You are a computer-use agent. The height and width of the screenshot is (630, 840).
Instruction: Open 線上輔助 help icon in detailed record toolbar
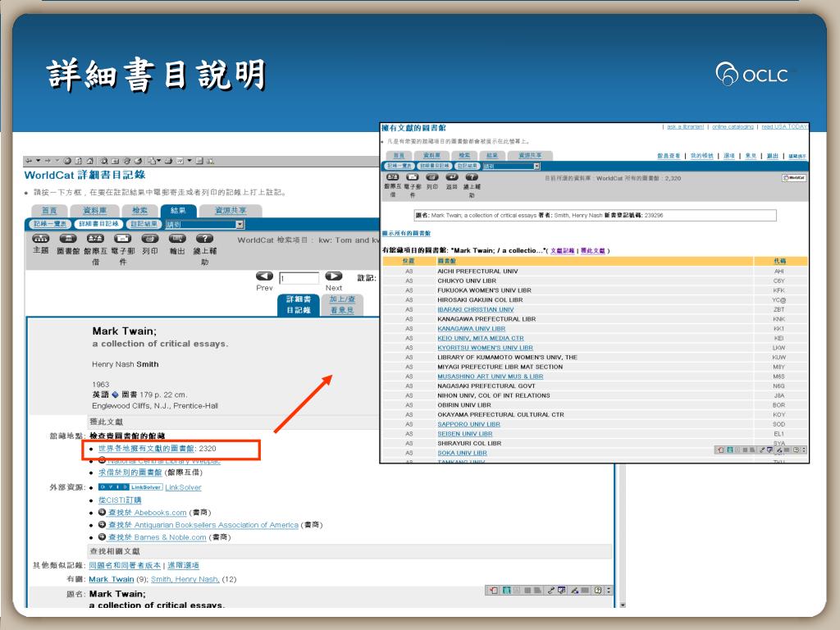(204, 239)
